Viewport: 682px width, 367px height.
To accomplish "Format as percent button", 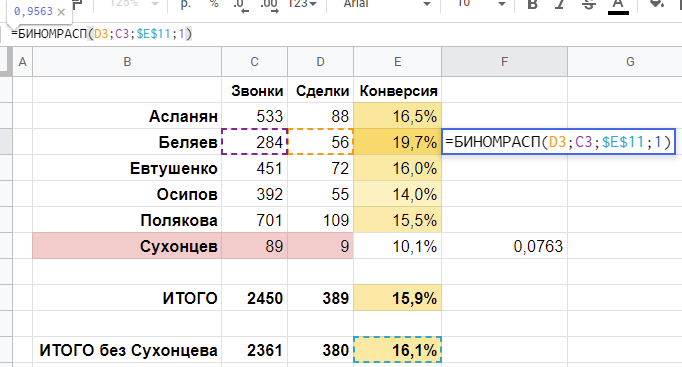I will click(214, 4).
